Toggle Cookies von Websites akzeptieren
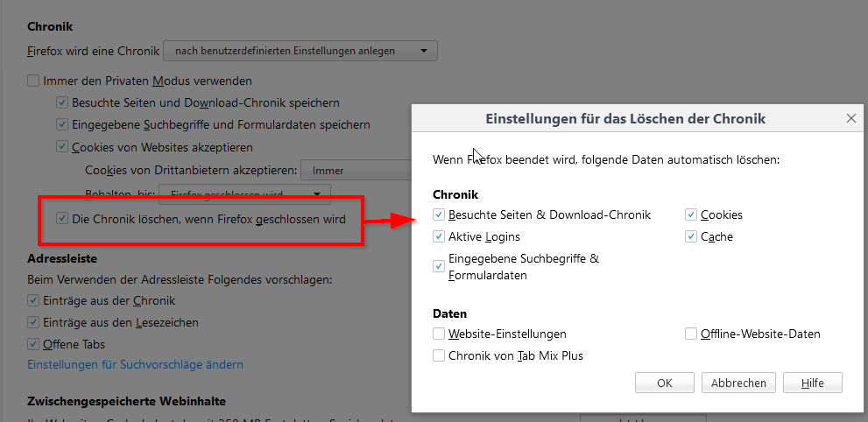Image resolution: width=868 pixels, height=422 pixels. coord(62,148)
